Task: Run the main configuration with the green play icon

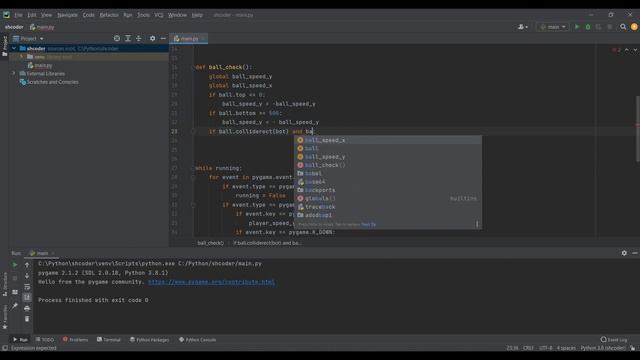Action: click(x=577, y=27)
